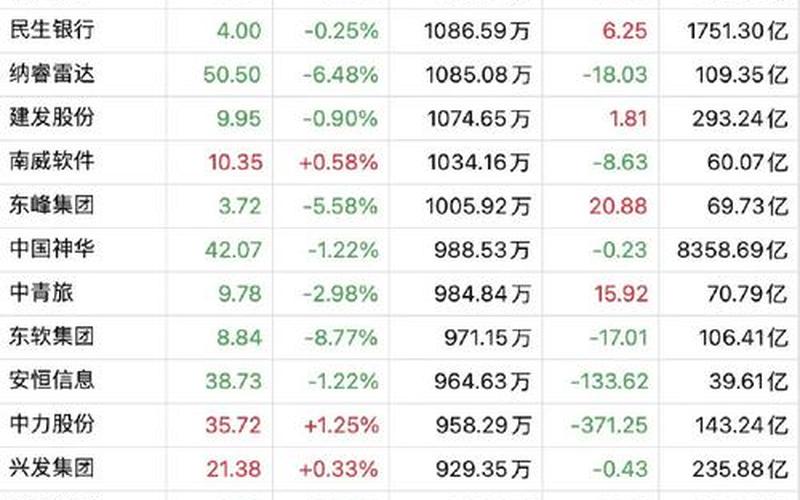
Task: Select 东峰集团 in the stock list
Action: pyautogui.click(x=51, y=205)
